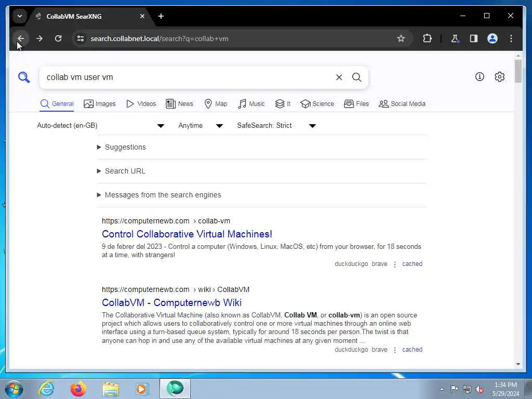Switch to Social Media category
This screenshot has height=399, width=532.
coord(402,104)
